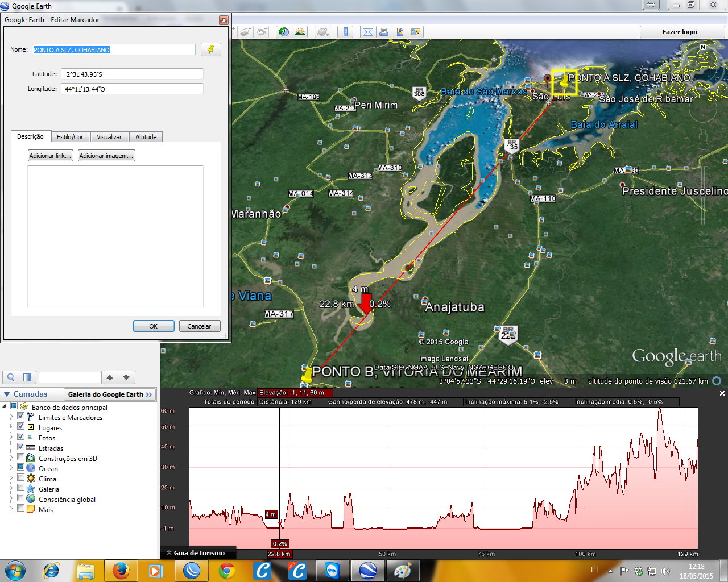The width and height of the screenshot is (728, 582).
Task: Click the Nome text field
Action: pos(114,50)
